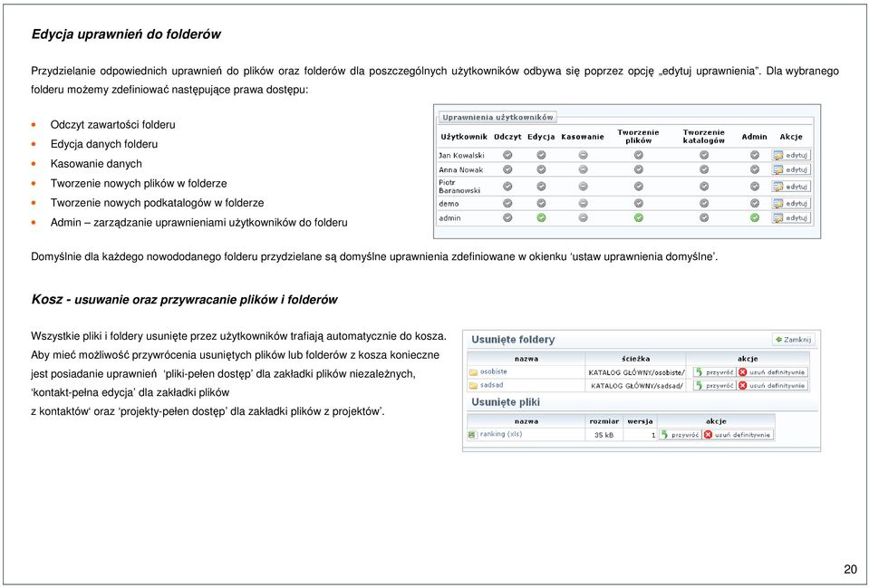Click the sadsad folder icon
The height and width of the screenshot is (588, 869).
(x=473, y=385)
